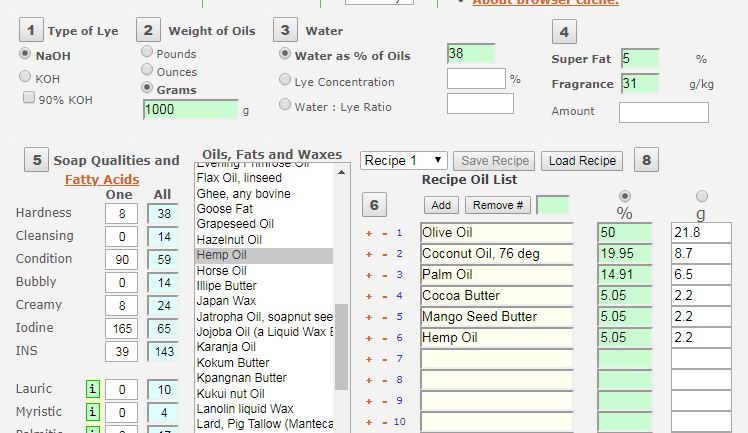Click the Add button in Recipe Oil List
This screenshot has width=748, height=433.
tap(440, 205)
